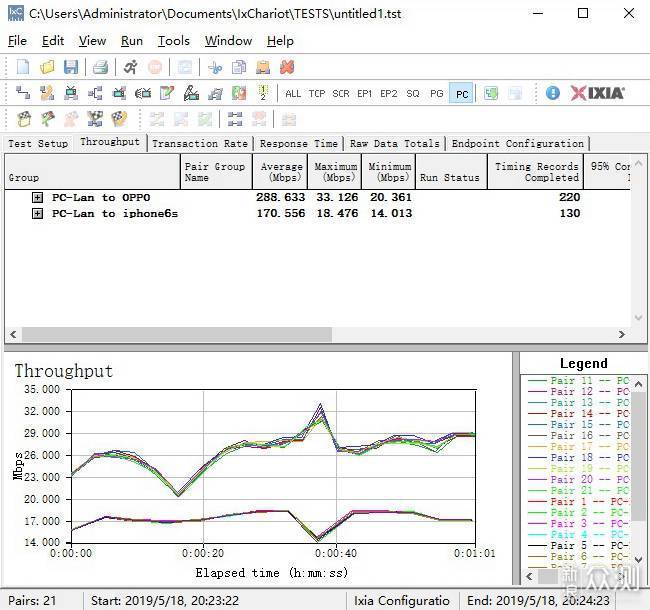Image resolution: width=650 pixels, height=610 pixels.
Task: Create a new test file
Action: point(23,67)
